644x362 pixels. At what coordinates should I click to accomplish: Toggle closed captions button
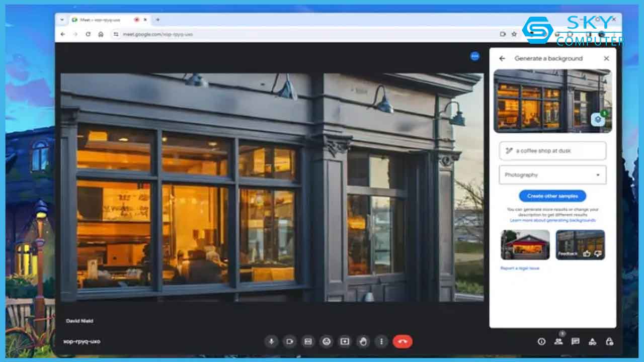(x=308, y=341)
